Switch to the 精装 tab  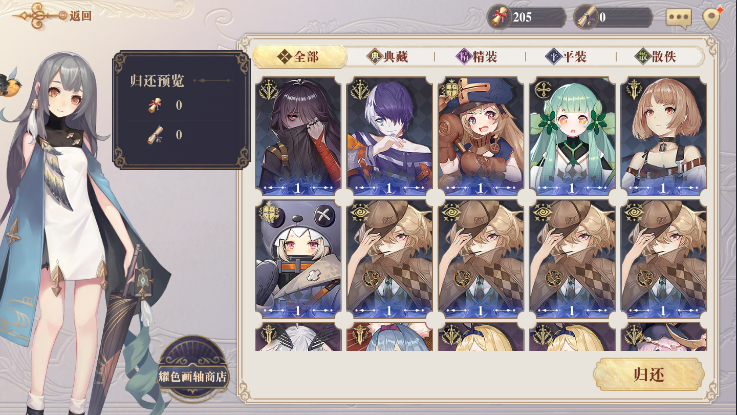(x=477, y=57)
